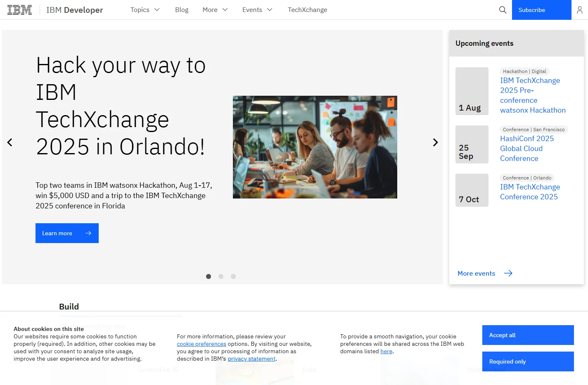Click the 25 Sep date tile

472,144
